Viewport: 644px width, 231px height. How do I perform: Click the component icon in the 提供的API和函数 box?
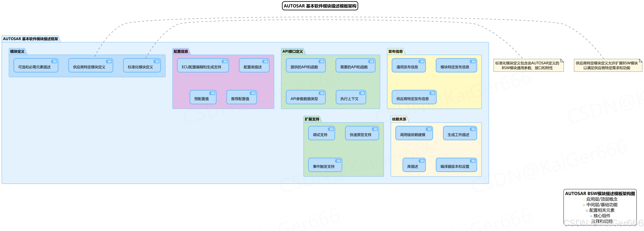pos(322,62)
